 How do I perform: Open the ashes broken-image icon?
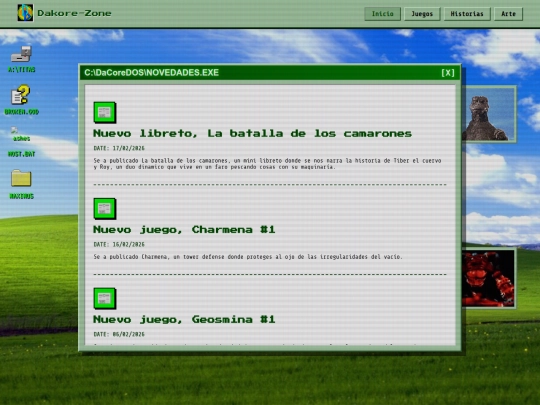pos(21,134)
